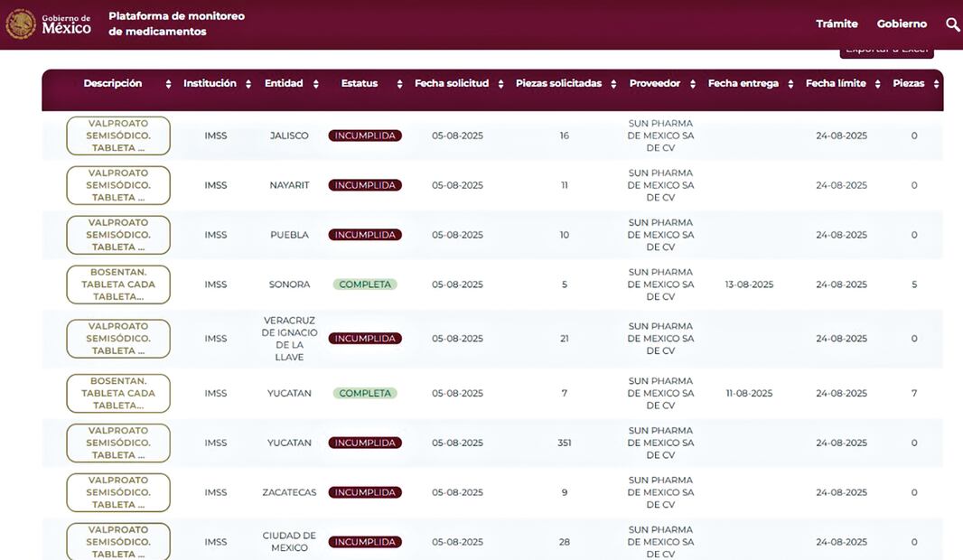Image resolution: width=963 pixels, height=560 pixels.
Task: Sort by Fecha entrega arrows
Action: tap(788, 84)
